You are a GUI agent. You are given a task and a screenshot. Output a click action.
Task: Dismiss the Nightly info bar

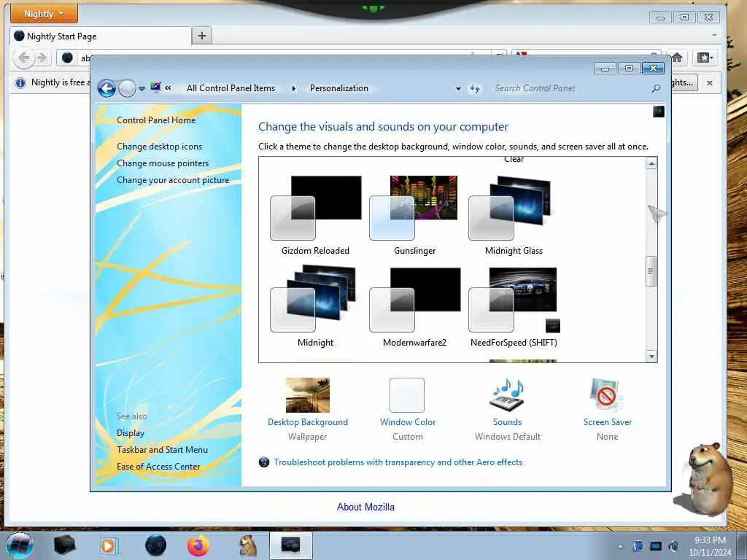click(710, 83)
